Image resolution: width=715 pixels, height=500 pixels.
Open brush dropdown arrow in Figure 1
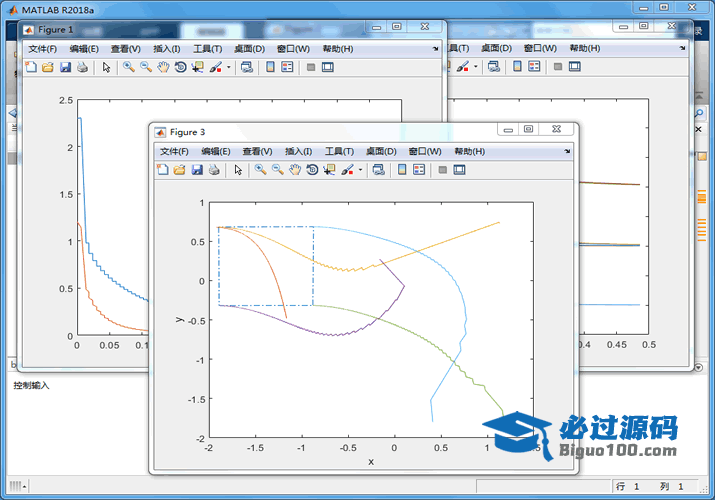click(228, 67)
